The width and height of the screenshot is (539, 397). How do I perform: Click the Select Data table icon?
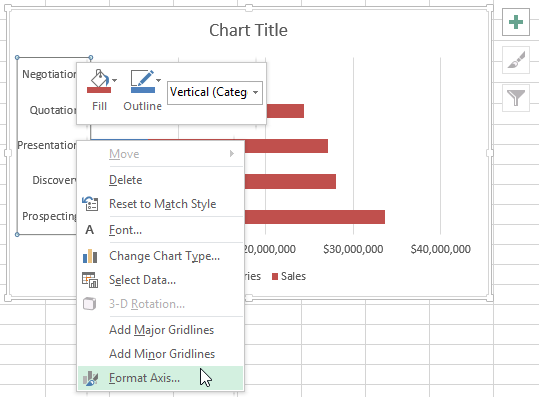[x=90, y=280]
